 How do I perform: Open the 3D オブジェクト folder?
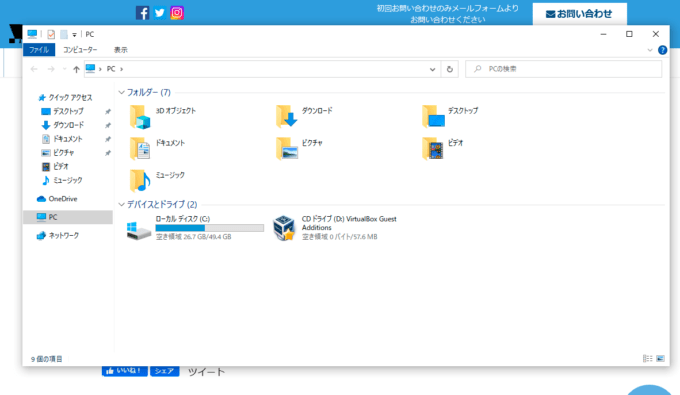(x=163, y=117)
